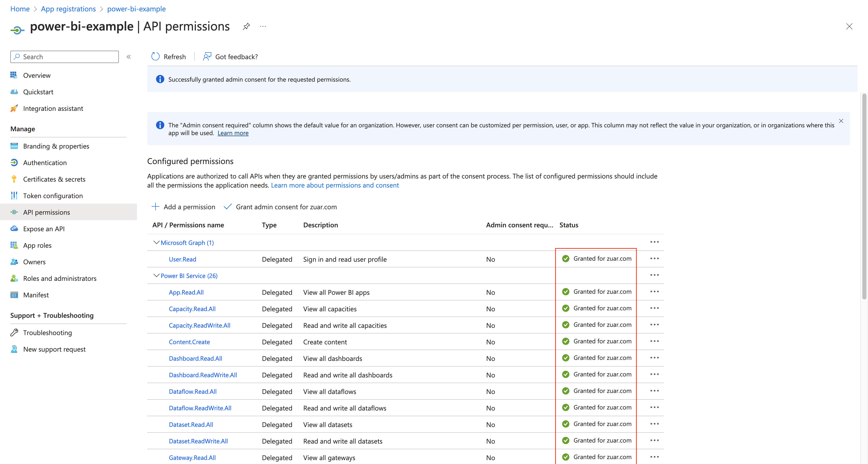This screenshot has width=868, height=464.
Task: Open ellipsis menu for Microsoft Graph row
Action: pyautogui.click(x=654, y=242)
